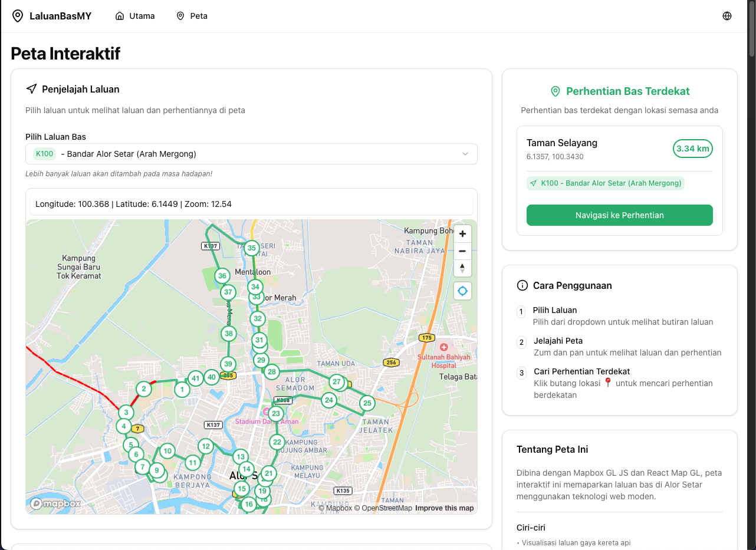The image size is (756, 550).
Task: Zoom out on the map
Action: [x=462, y=251]
